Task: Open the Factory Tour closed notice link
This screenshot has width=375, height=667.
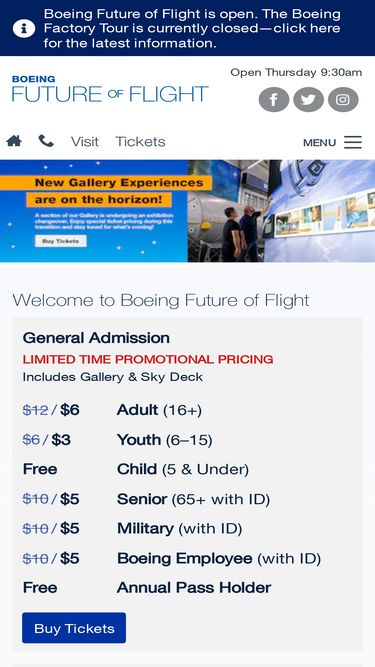Action: pyautogui.click(x=192, y=29)
